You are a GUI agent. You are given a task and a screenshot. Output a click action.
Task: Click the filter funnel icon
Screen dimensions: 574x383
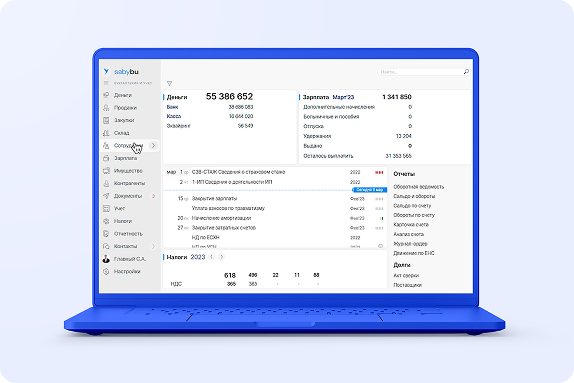169,83
